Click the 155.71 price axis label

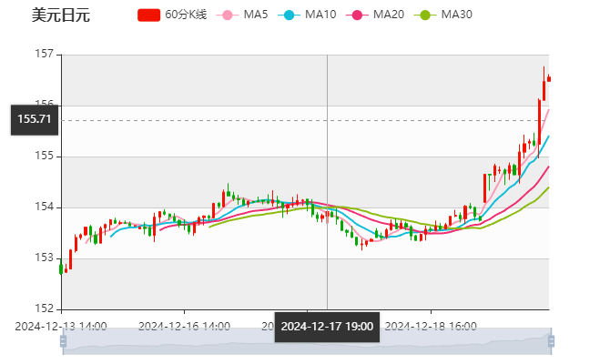34,119
